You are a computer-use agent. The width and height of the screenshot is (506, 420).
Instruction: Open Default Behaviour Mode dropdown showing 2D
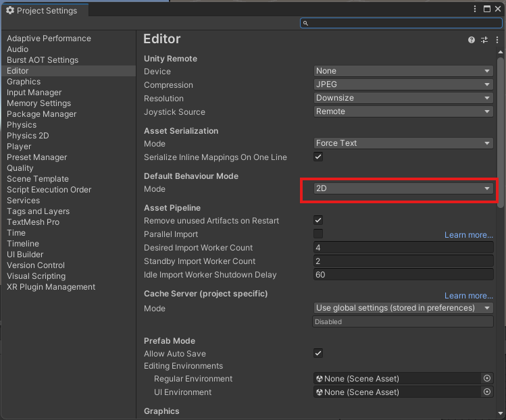[403, 188]
